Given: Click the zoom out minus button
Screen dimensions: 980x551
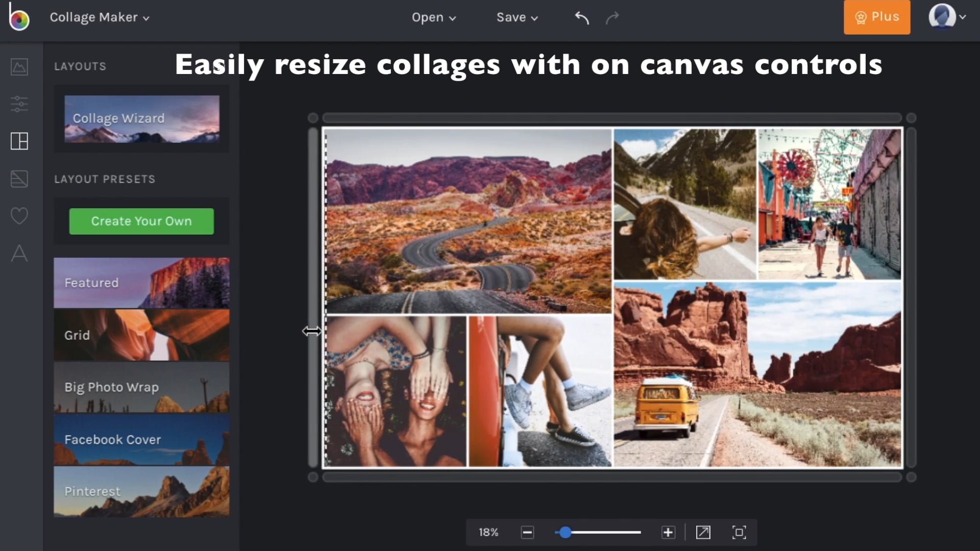Looking at the screenshot, I should (x=527, y=533).
